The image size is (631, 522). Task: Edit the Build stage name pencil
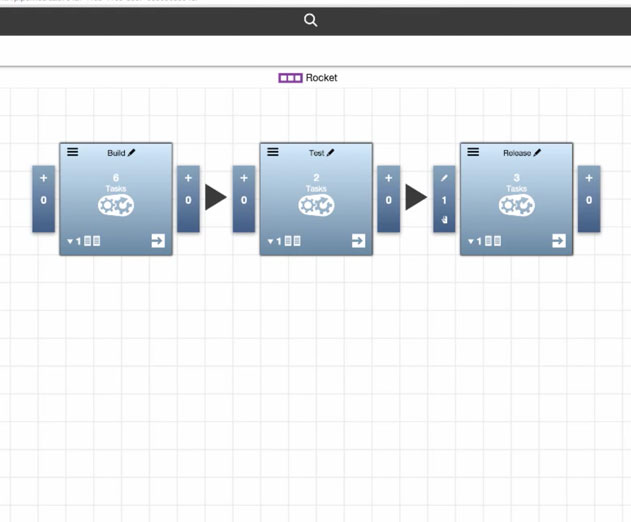click(x=132, y=153)
